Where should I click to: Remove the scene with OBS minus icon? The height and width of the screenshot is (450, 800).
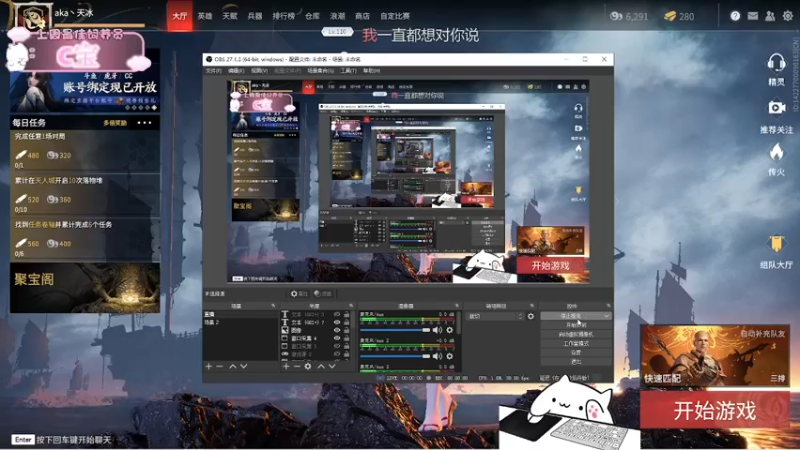pyautogui.click(x=220, y=366)
